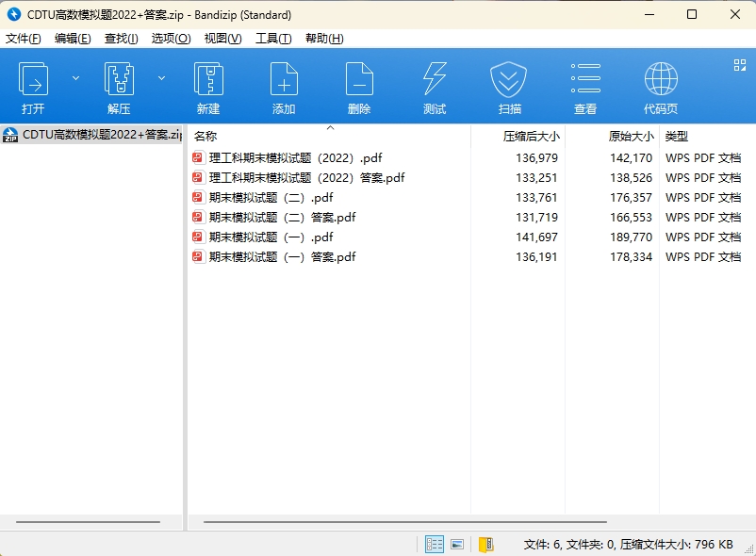This screenshot has height=556, width=756.
Task: Open the 工具(T) menu
Action: click(x=273, y=39)
